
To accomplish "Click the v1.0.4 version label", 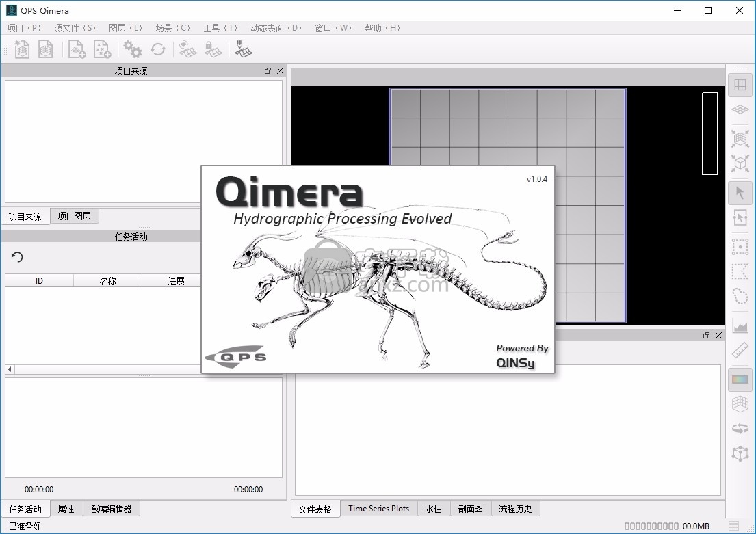I will (x=536, y=179).
